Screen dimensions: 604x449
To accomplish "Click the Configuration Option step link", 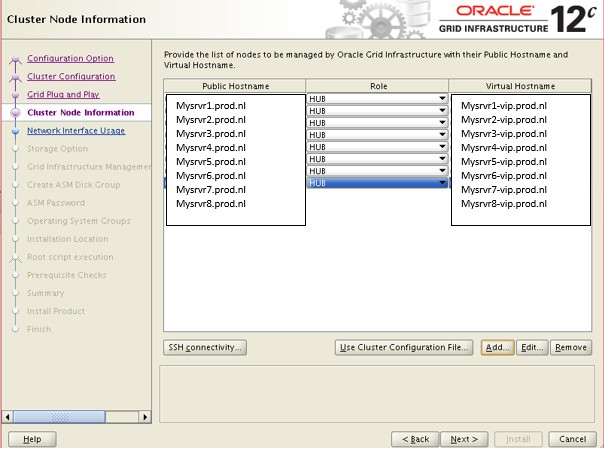I will [x=70, y=59].
